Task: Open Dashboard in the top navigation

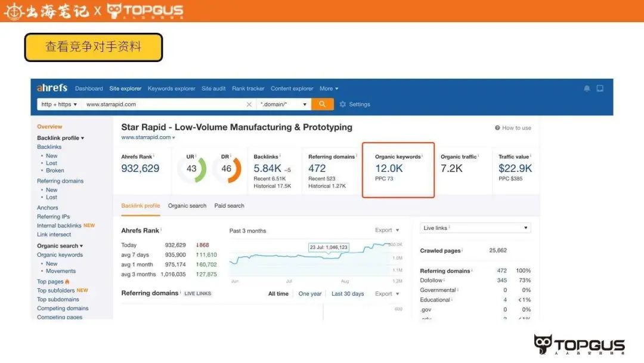Action: [x=89, y=88]
